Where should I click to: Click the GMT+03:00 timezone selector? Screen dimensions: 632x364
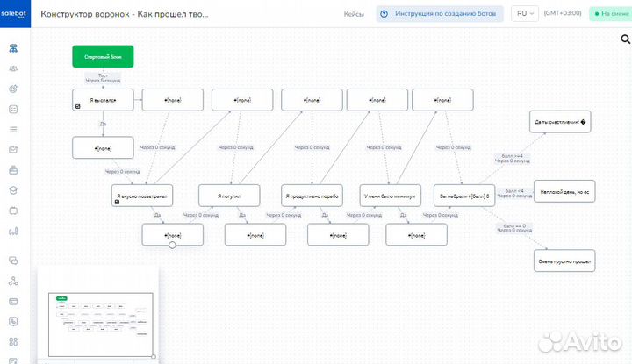click(x=562, y=14)
